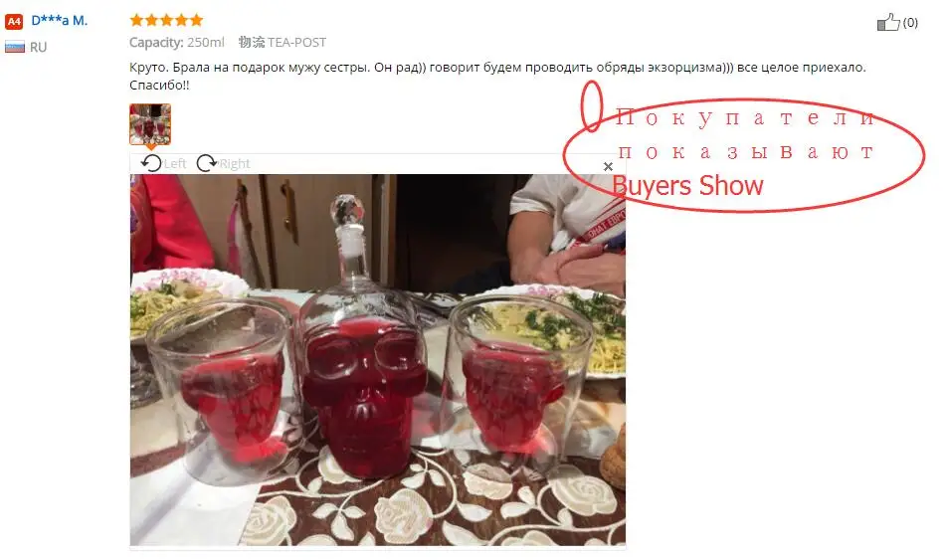Rotate the photo right using the clockwise arrow

(x=206, y=163)
